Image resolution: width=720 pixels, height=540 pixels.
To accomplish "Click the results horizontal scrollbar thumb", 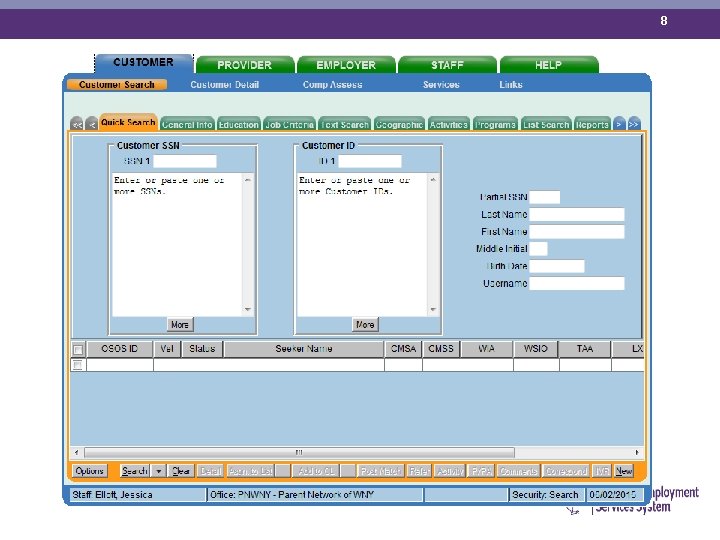I will [x=299, y=452].
